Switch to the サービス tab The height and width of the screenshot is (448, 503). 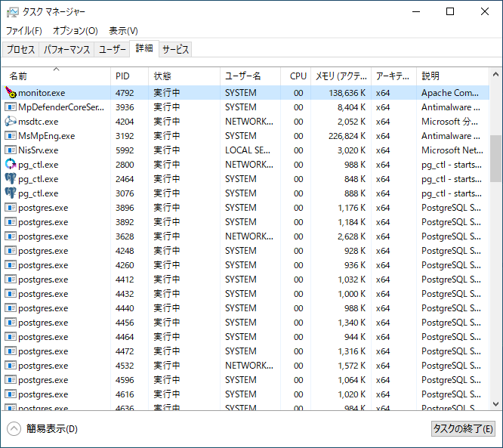coord(175,49)
